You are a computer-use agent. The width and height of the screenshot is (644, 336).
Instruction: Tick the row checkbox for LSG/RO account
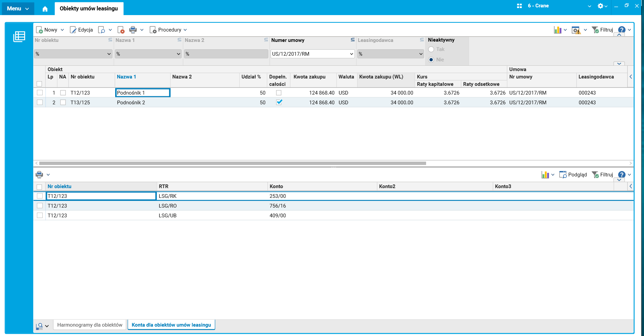click(x=40, y=206)
